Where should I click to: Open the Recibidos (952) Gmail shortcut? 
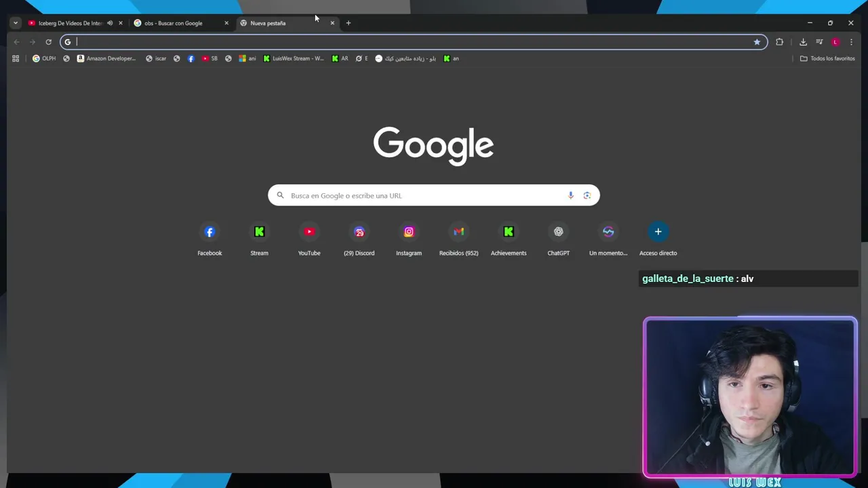[x=458, y=239]
